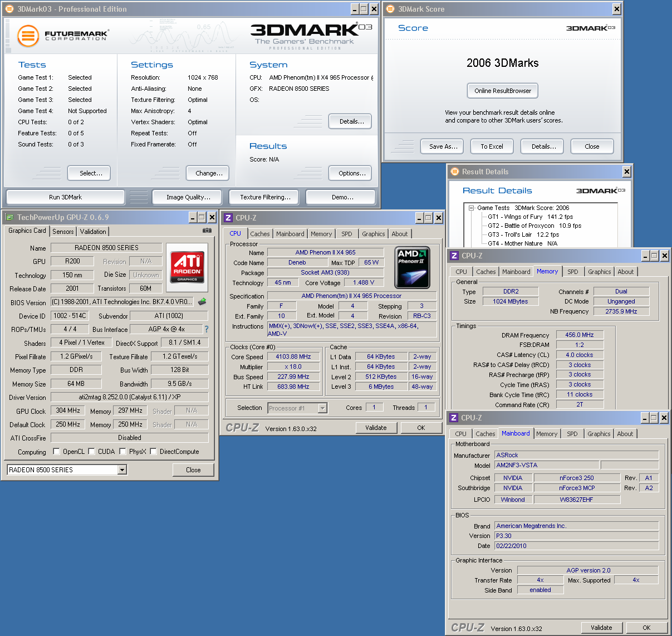Click the motherboard Model value AM2NF3-VSTA
Screen dimensions: 672x636
pyautogui.click(x=547, y=465)
